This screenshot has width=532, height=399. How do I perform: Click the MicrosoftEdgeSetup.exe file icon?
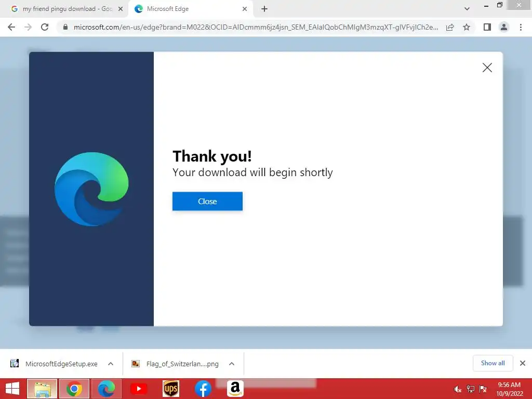click(15, 363)
